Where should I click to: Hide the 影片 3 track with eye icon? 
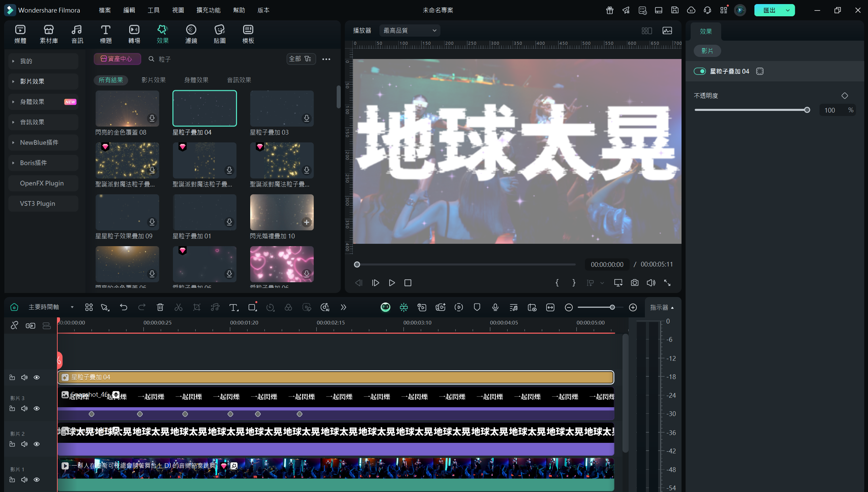tap(37, 408)
